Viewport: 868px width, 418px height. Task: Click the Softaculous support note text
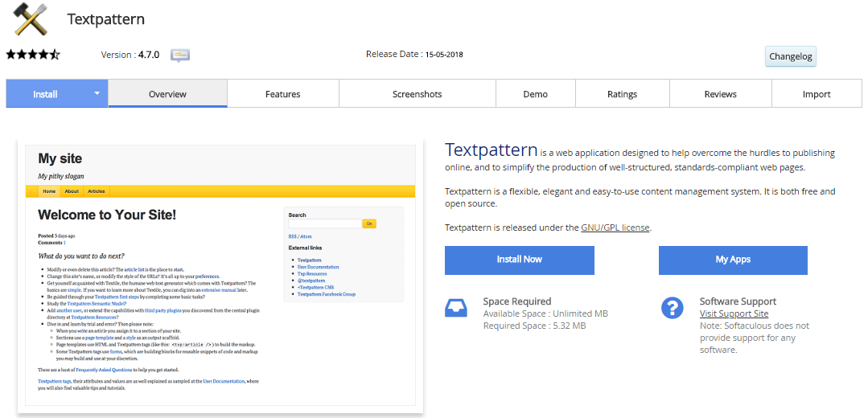[x=755, y=338]
